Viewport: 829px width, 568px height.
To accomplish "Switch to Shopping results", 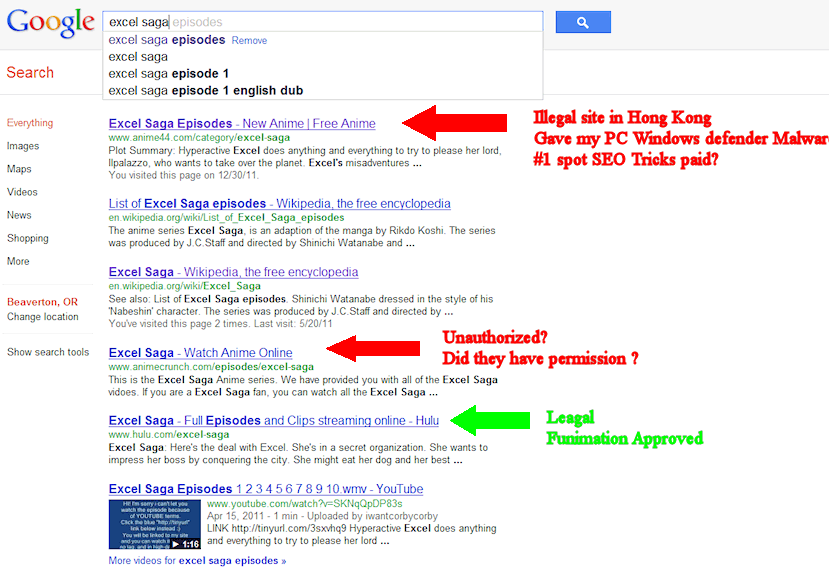I will point(27,239).
